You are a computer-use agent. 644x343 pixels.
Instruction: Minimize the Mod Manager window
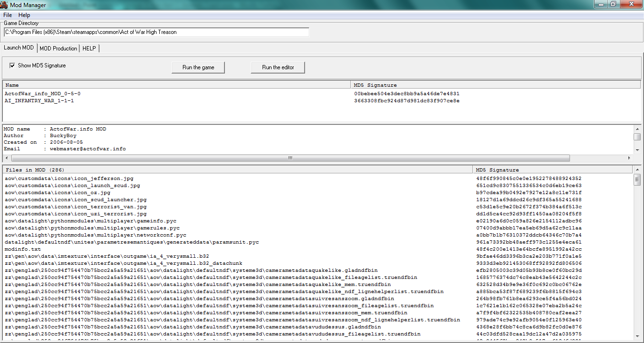click(x=602, y=4)
